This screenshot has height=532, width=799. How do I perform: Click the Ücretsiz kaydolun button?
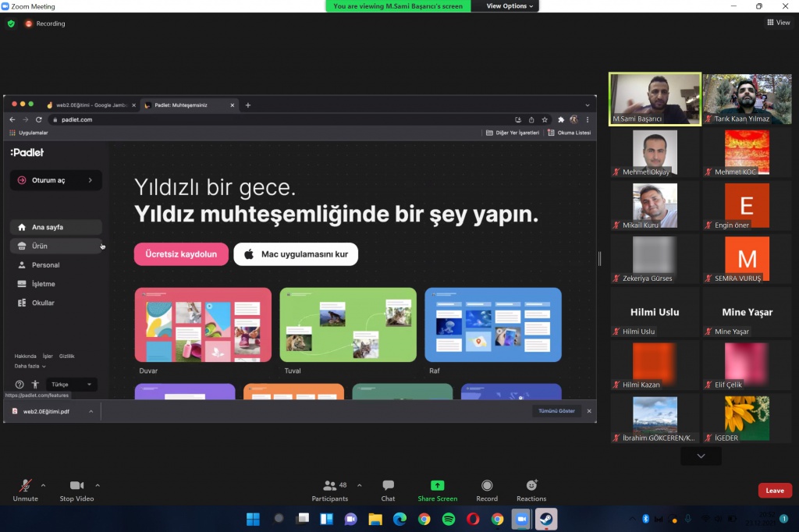point(181,254)
